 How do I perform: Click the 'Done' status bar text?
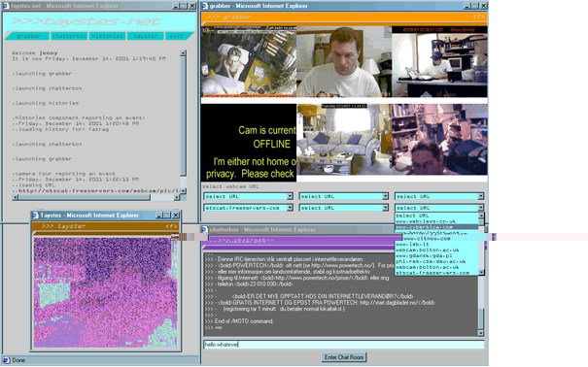coord(18,360)
